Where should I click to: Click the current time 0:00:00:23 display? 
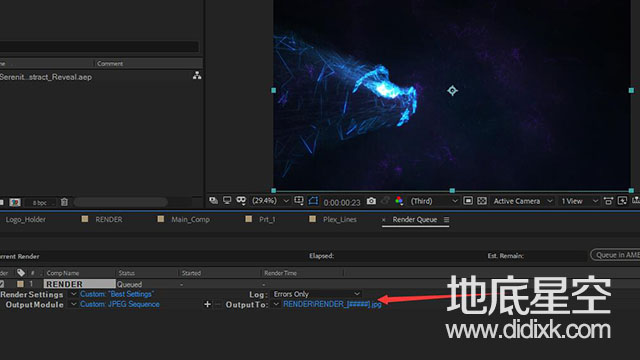coord(342,202)
